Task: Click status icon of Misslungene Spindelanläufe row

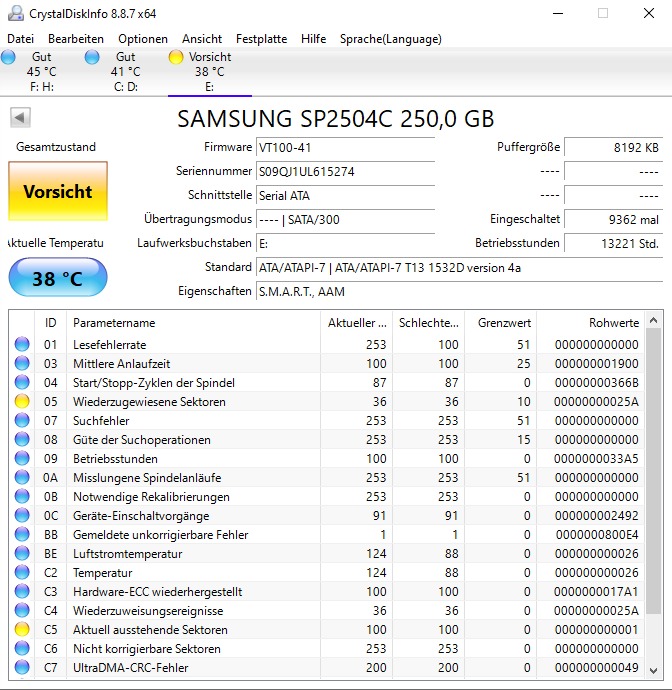Action: pyautogui.click(x=22, y=477)
